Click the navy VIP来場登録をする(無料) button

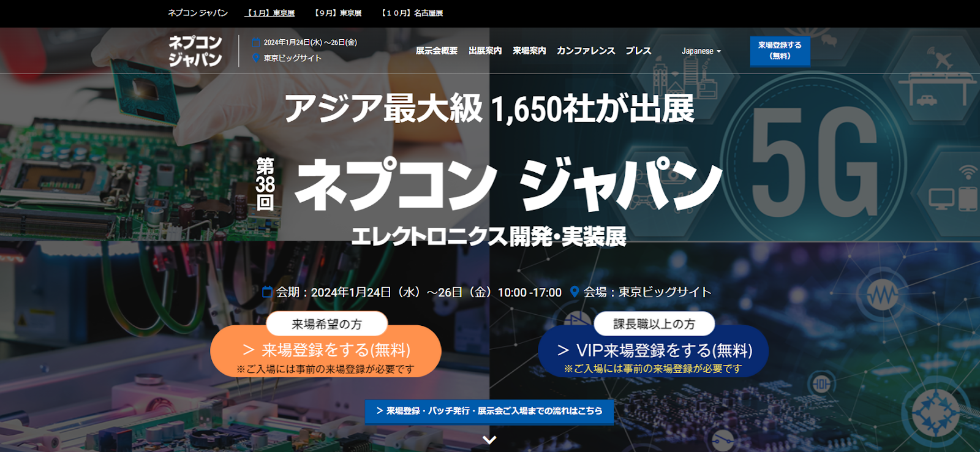653,351
